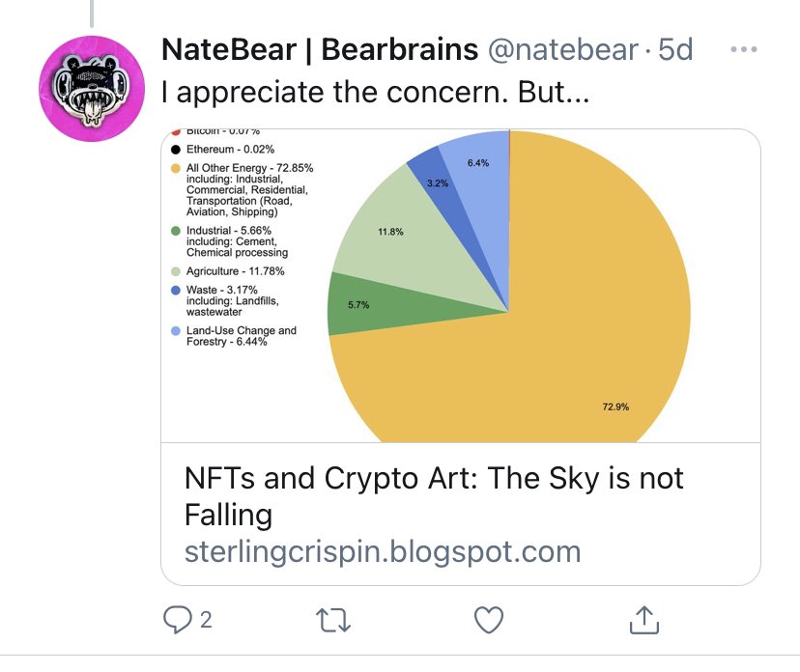This screenshot has height=672, width=800.
Task: Click the NateBear | Bearbrains display name
Action: pos(318,50)
